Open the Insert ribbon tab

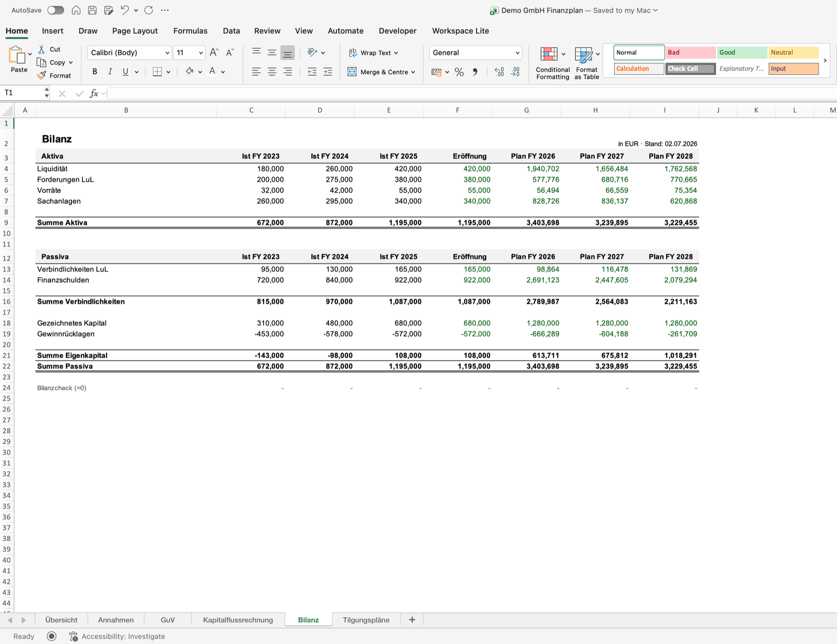53,31
